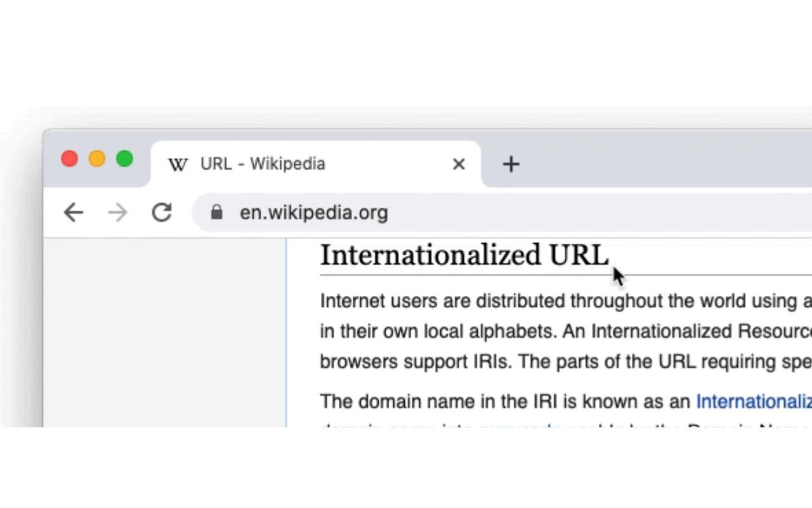The image size is (812, 508).
Task: Click the Wikipedia favicon on the tab
Action: [x=178, y=164]
